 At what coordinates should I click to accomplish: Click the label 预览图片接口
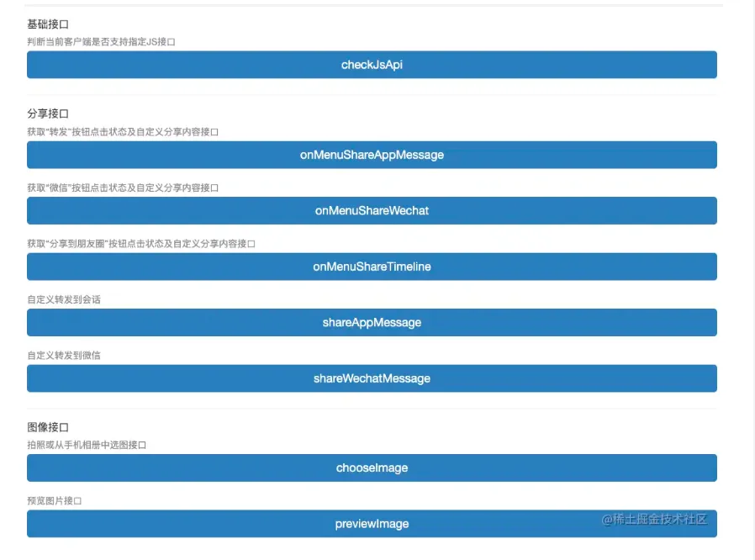point(55,501)
